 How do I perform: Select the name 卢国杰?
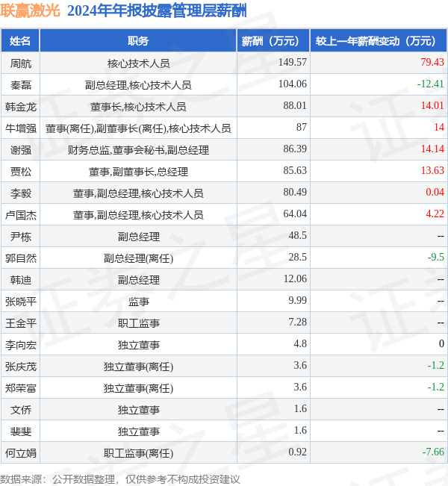tap(21, 215)
